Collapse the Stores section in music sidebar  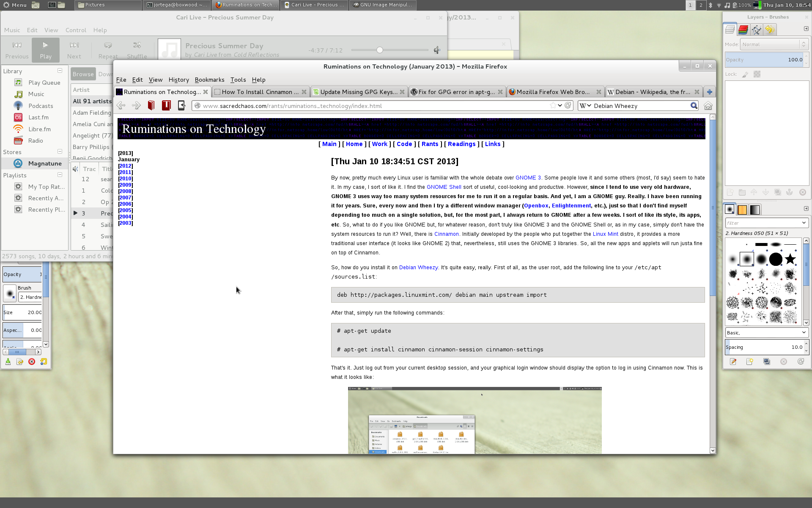coord(60,152)
